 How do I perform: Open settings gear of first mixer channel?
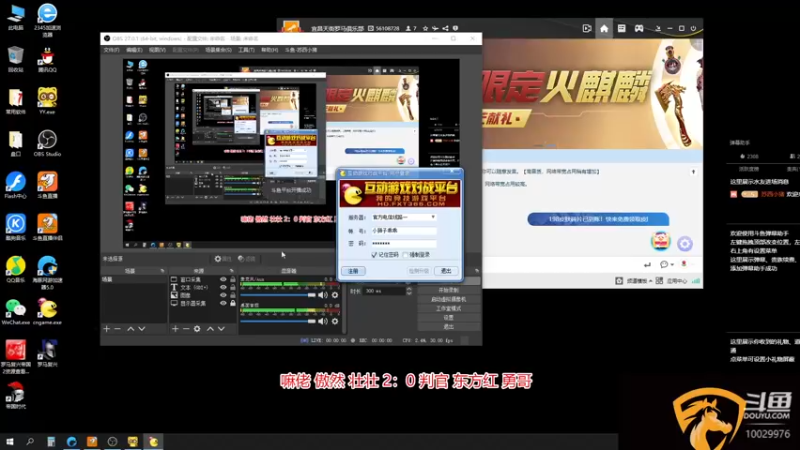tap(335, 295)
